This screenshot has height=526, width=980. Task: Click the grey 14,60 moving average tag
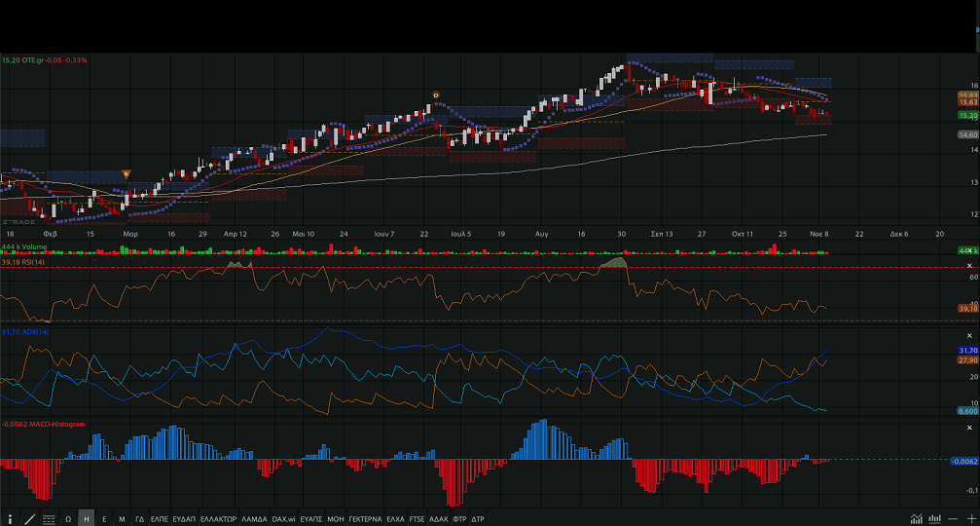coord(968,134)
